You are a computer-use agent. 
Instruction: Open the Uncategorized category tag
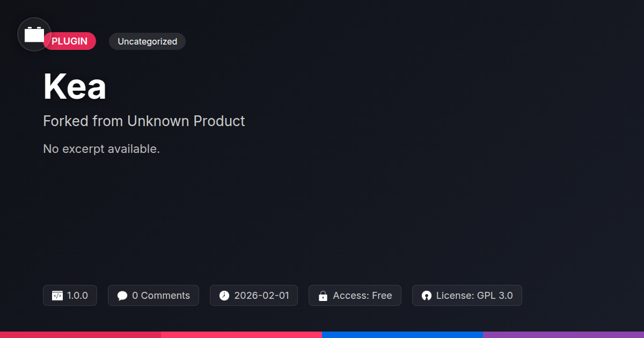pyautogui.click(x=147, y=41)
